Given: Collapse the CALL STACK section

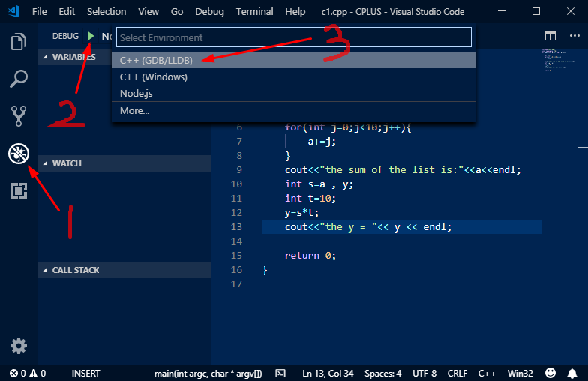Looking at the screenshot, I should [x=124, y=270].
